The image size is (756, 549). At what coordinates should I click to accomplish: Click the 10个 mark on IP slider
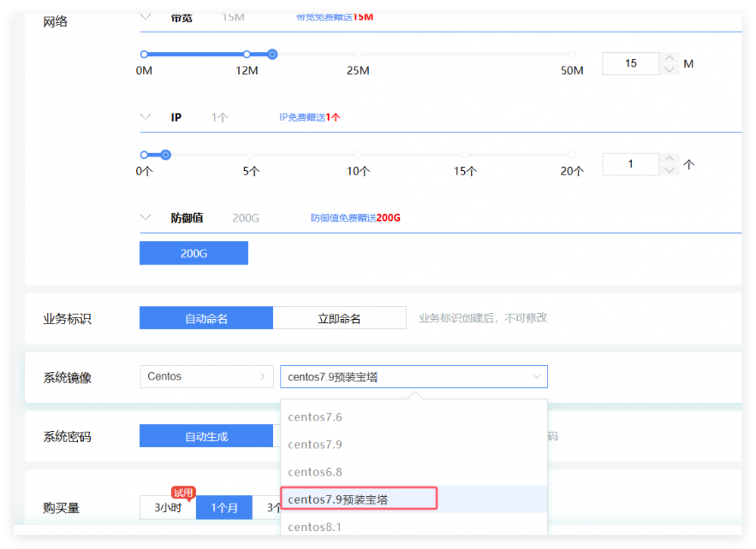(x=358, y=155)
